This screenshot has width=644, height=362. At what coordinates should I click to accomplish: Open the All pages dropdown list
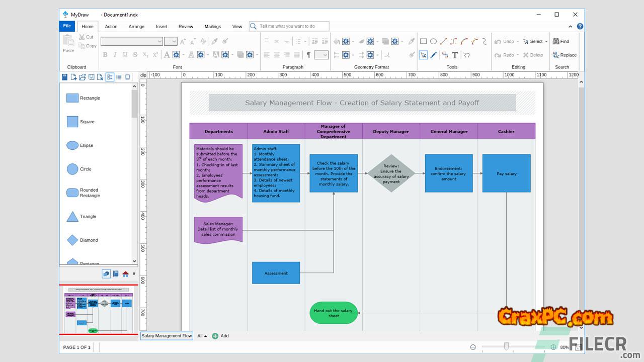(x=202, y=336)
